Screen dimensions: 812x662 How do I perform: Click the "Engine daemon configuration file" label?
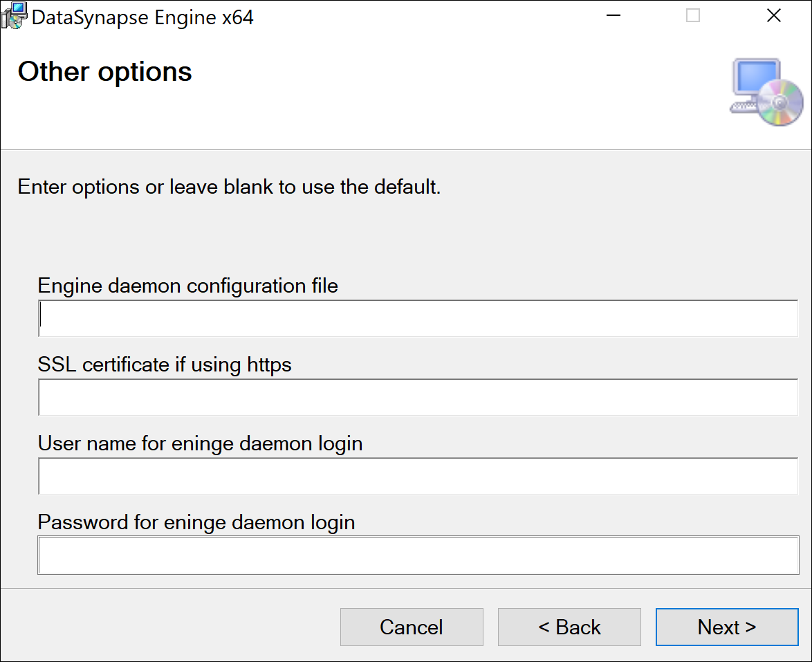click(188, 286)
